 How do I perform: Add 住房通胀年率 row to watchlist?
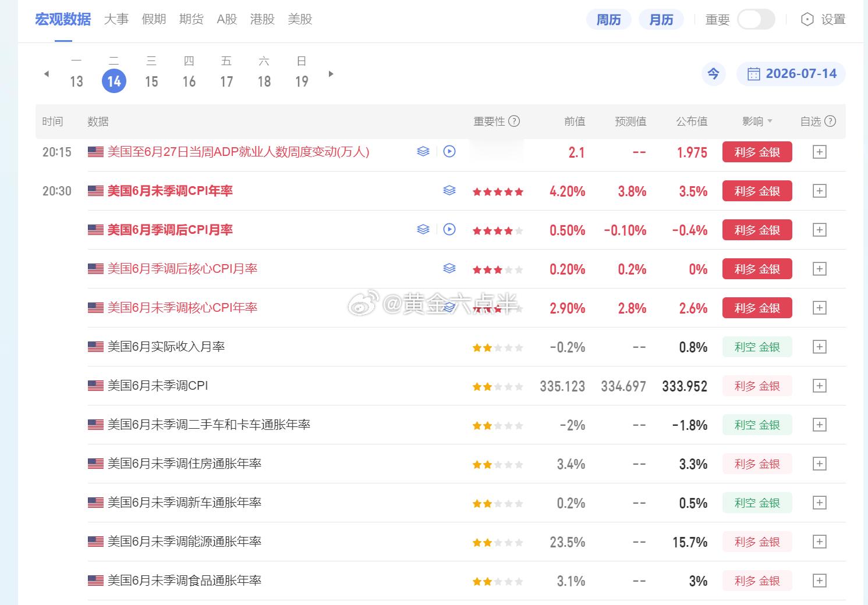point(819,464)
